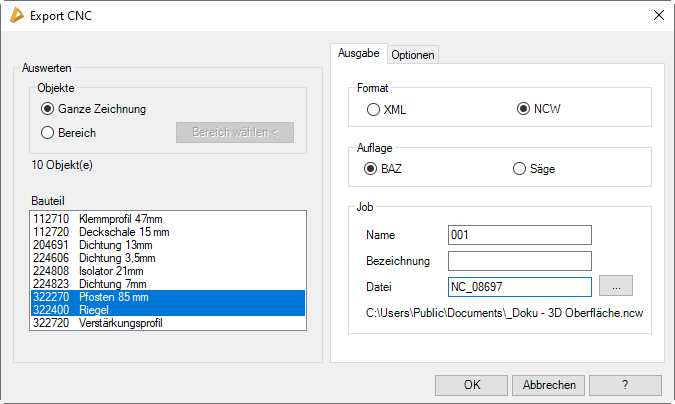Select XML as export format
675x404 pixels.
click(373, 109)
